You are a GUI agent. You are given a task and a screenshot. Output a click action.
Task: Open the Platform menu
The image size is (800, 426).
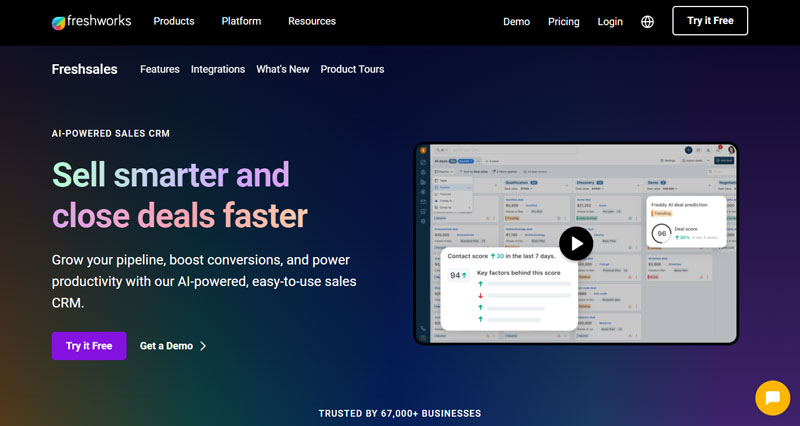click(x=241, y=21)
